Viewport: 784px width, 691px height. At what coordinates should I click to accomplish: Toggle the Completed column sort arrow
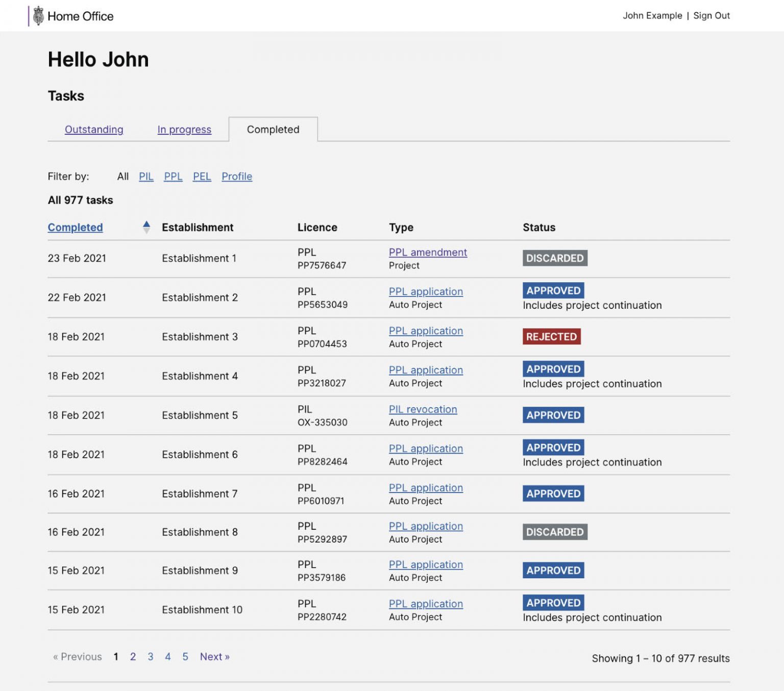pyautogui.click(x=147, y=228)
